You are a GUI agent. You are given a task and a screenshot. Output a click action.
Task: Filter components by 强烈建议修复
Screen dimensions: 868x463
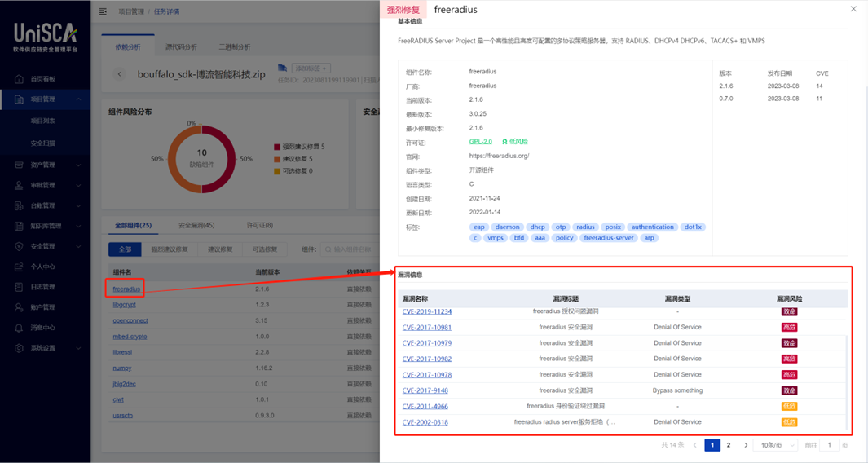[170, 249]
